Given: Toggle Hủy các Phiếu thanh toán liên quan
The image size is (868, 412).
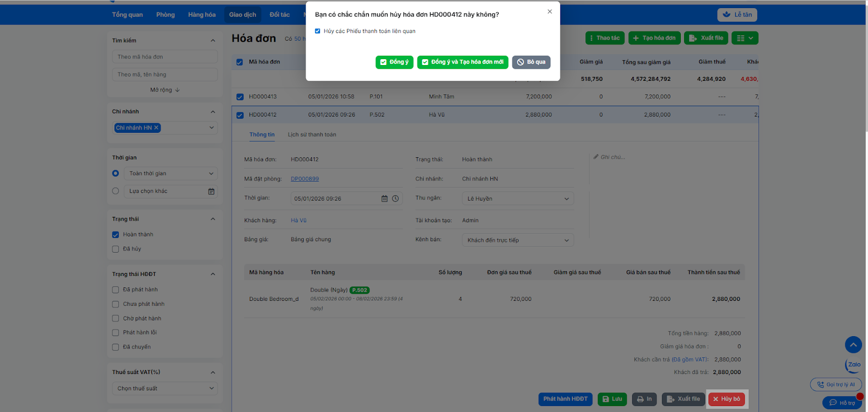Looking at the screenshot, I should pos(317,31).
